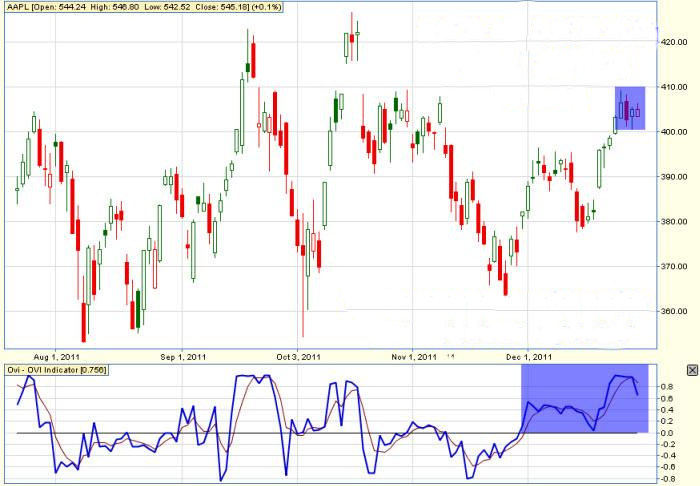Click the 370.00 price axis label
700x486 pixels.
(675, 266)
